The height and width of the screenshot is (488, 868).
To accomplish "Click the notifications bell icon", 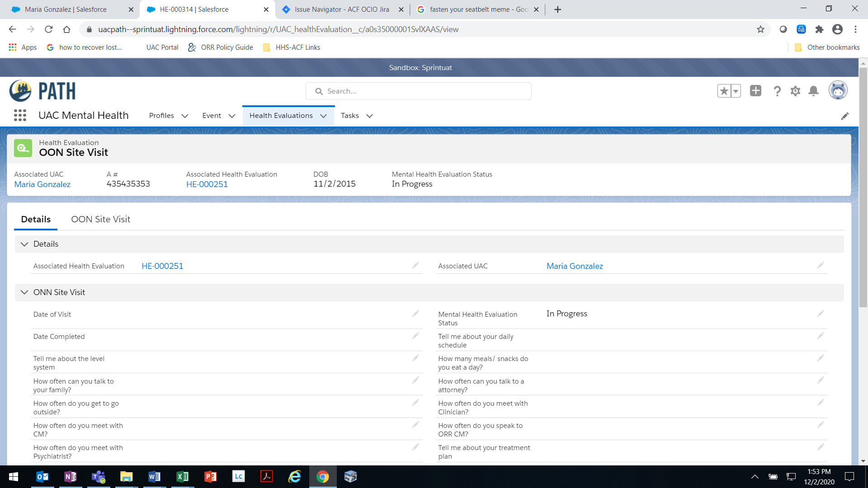I will tap(813, 91).
